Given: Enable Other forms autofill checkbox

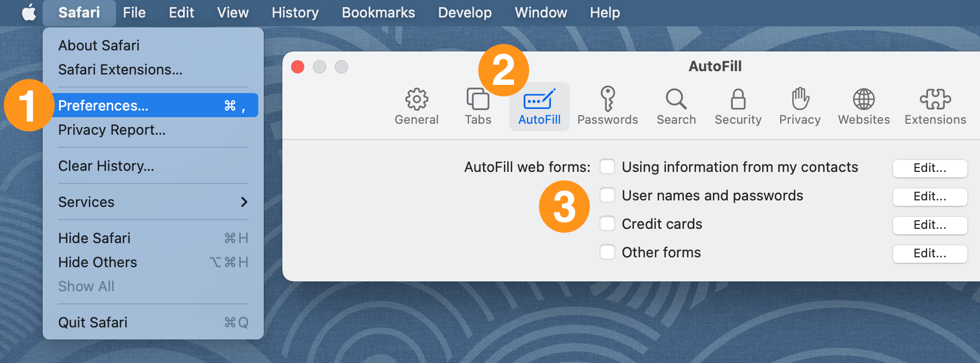Looking at the screenshot, I should 607,252.
